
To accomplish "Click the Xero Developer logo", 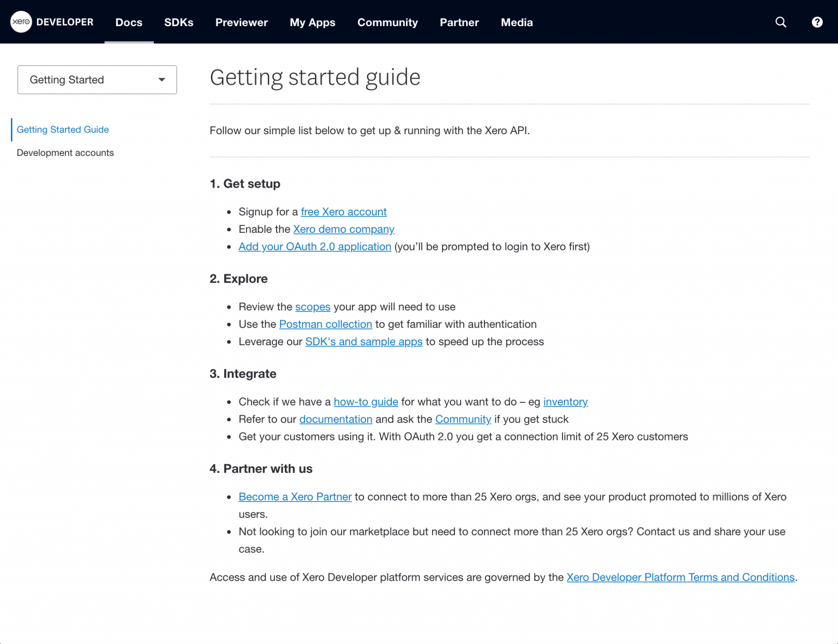I will pyautogui.click(x=52, y=22).
